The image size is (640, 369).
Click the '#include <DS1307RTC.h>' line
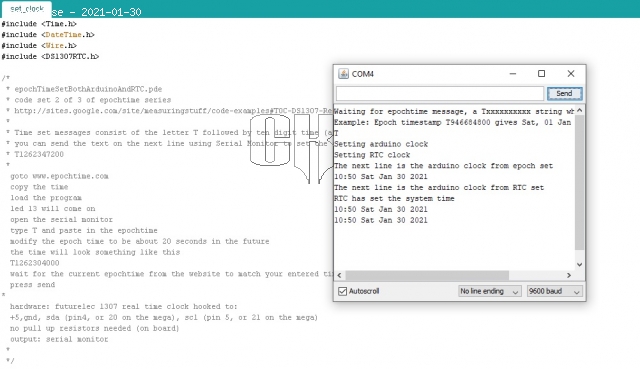click(x=50, y=56)
